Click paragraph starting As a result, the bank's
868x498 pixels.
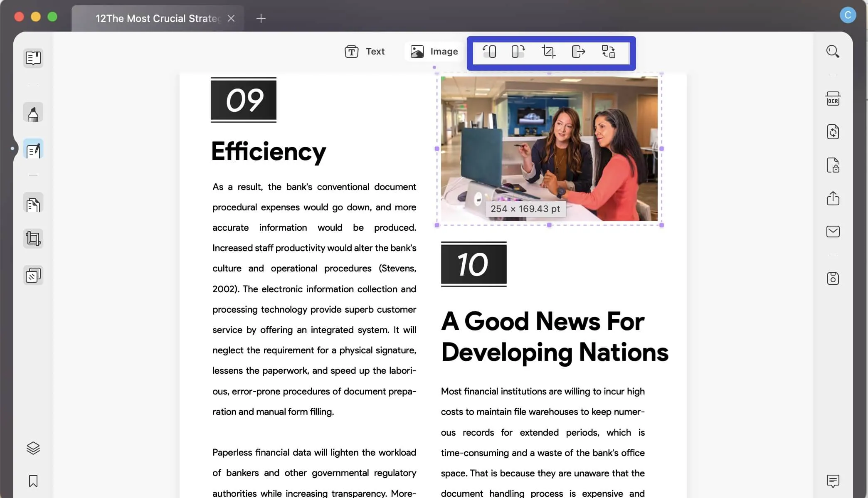pyautogui.click(x=314, y=299)
